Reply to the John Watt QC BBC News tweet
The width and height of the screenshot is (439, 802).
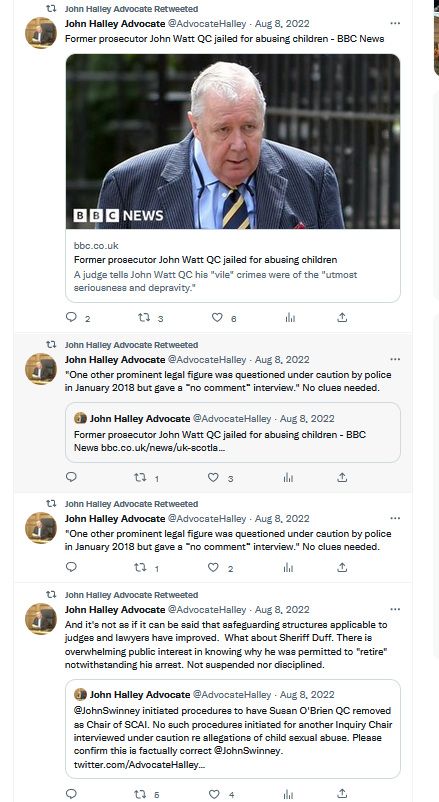[x=71, y=318]
